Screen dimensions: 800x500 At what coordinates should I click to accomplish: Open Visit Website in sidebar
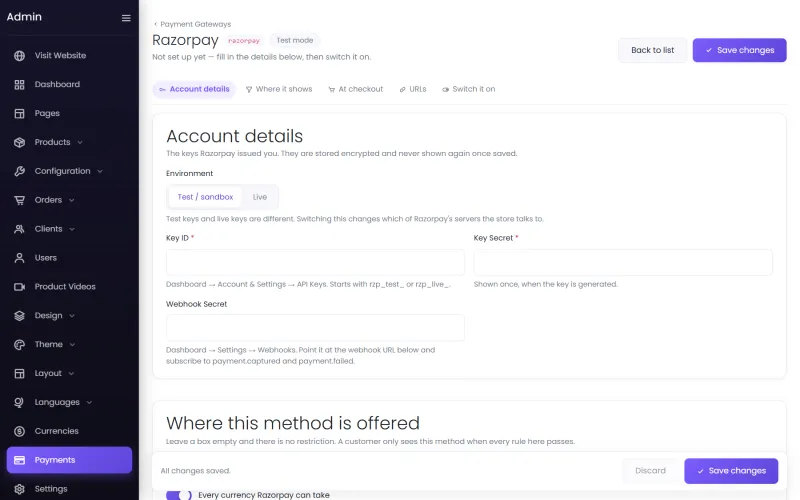[x=60, y=56]
